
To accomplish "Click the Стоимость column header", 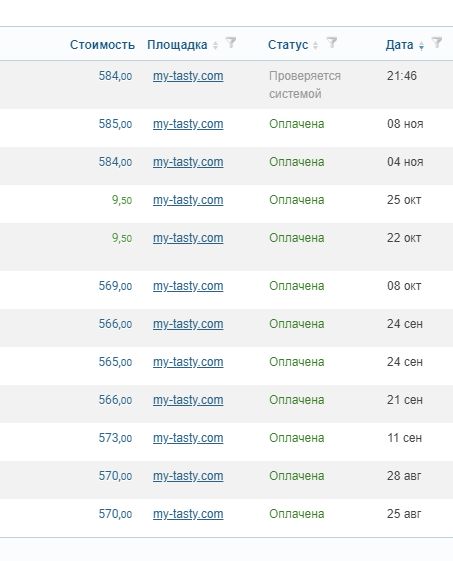I will 102,45.
